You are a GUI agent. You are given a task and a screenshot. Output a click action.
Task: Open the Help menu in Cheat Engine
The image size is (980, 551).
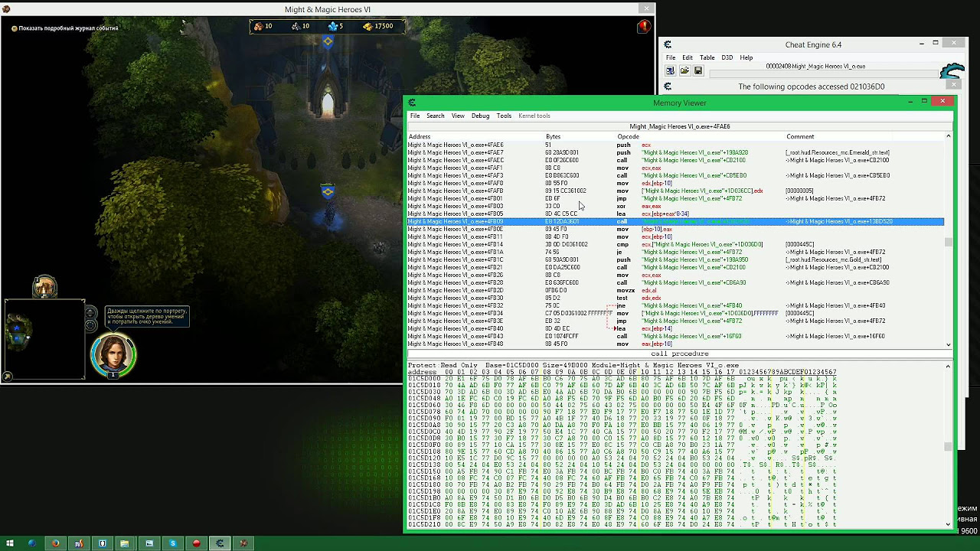coord(746,57)
